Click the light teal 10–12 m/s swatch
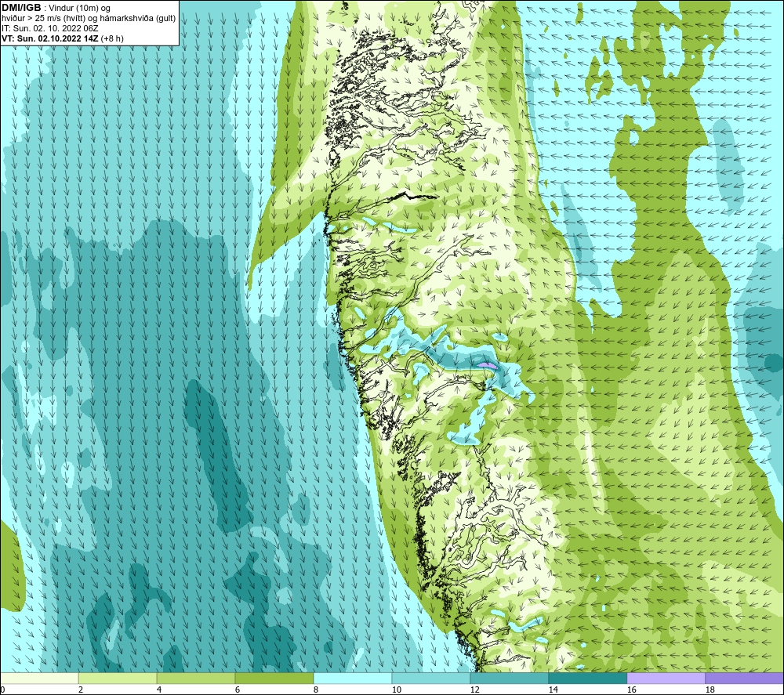This screenshot has width=784, height=695. click(x=431, y=678)
